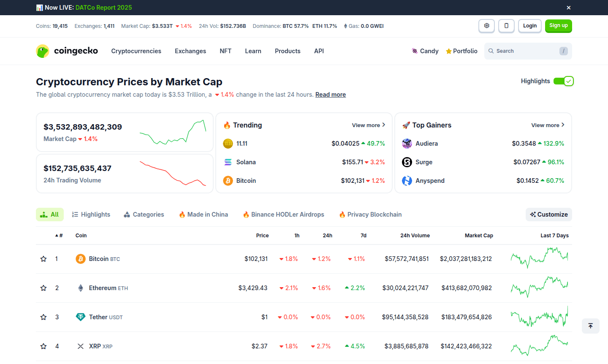
Task: Click the mobile app icon near settings
Action: pos(506,26)
